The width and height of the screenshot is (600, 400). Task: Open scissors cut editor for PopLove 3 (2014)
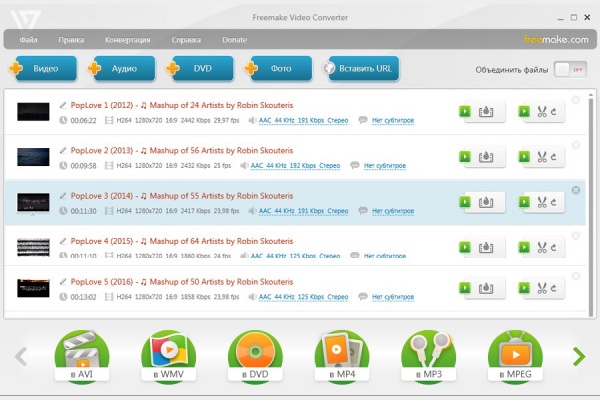coord(542,202)
